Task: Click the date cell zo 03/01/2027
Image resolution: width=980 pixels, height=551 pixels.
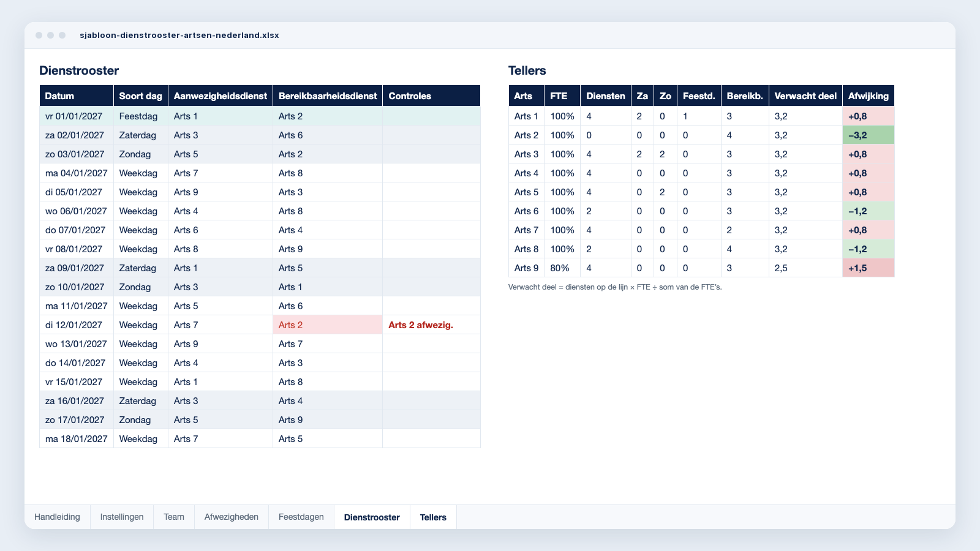Action: pos(77,154)
